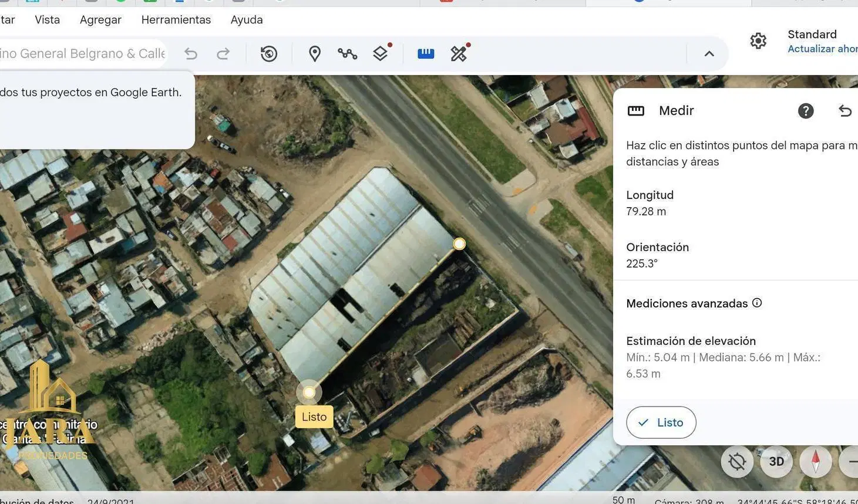Add a placemark with pin icon
The width and height of the screenshot is (858, 504).
point(315,54)
